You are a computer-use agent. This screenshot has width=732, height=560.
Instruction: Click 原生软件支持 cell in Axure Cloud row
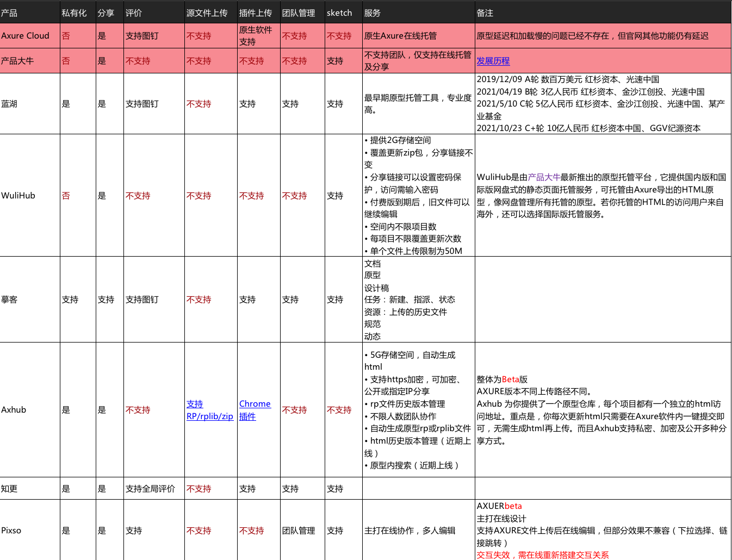point(259,36)
